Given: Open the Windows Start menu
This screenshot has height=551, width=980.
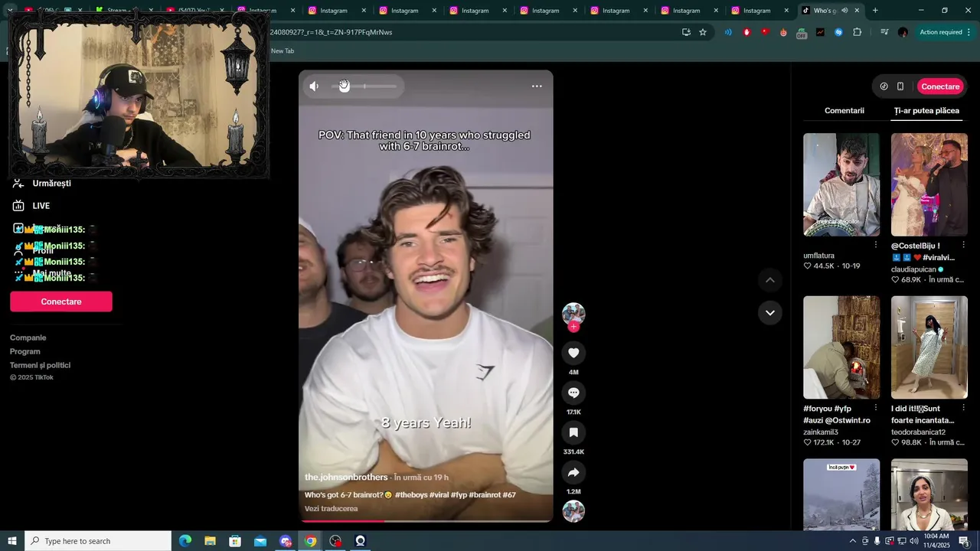Looking at the screenshot, I should pyautogui.click(x=12, y=541).
